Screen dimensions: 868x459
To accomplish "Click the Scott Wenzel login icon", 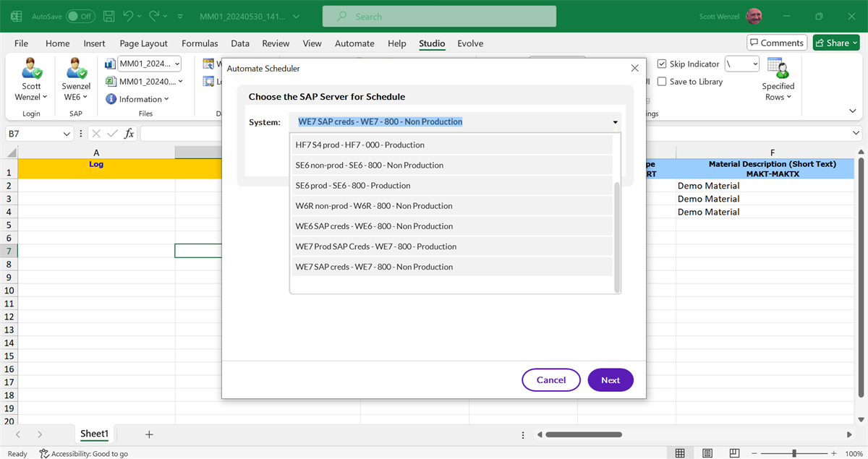I will coord(31,70).
